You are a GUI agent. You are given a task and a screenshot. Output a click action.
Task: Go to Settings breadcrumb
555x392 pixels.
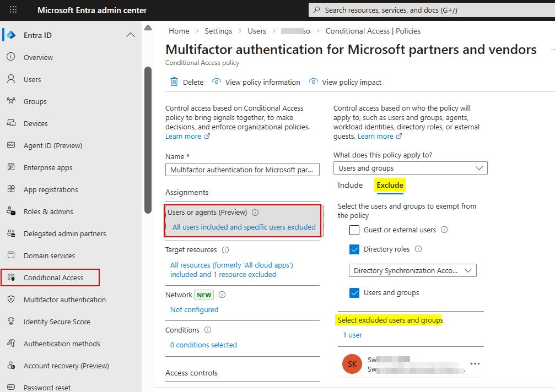click(x=218, y=31)
